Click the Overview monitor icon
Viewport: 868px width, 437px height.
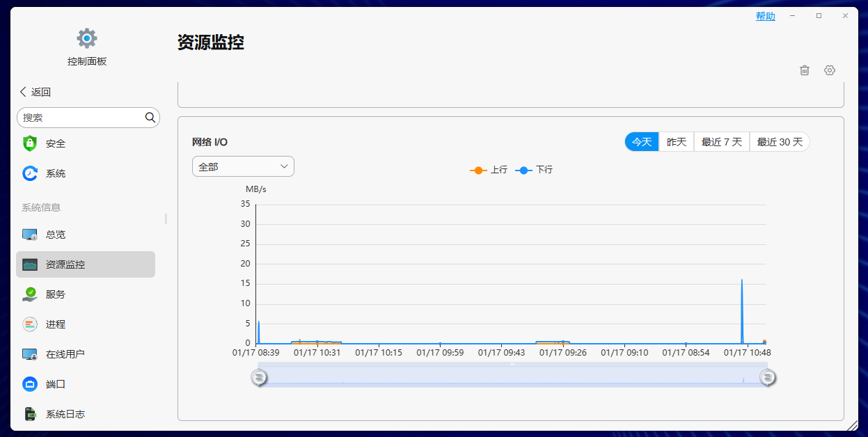pyautogui.click(x=29, y=235)
